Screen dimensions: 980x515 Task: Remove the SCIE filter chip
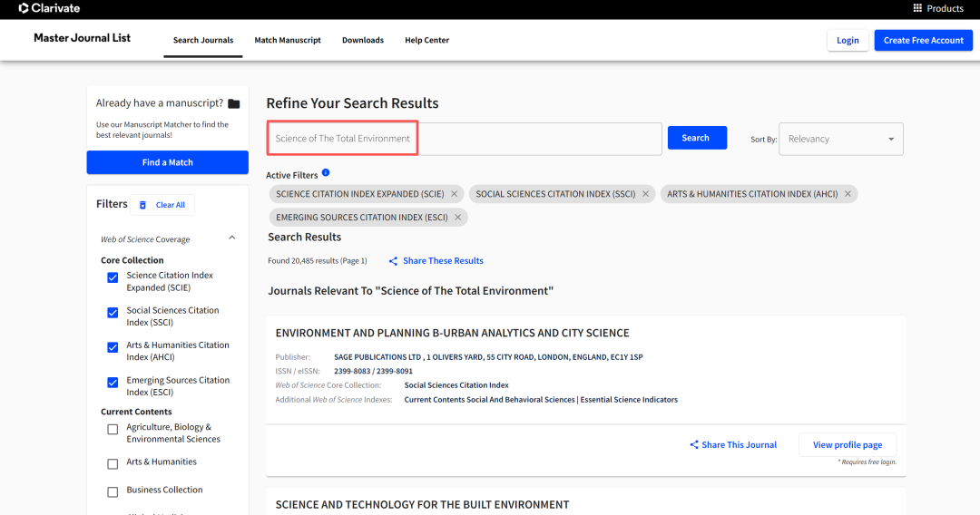pyautogui.click(x=455, y=194)
